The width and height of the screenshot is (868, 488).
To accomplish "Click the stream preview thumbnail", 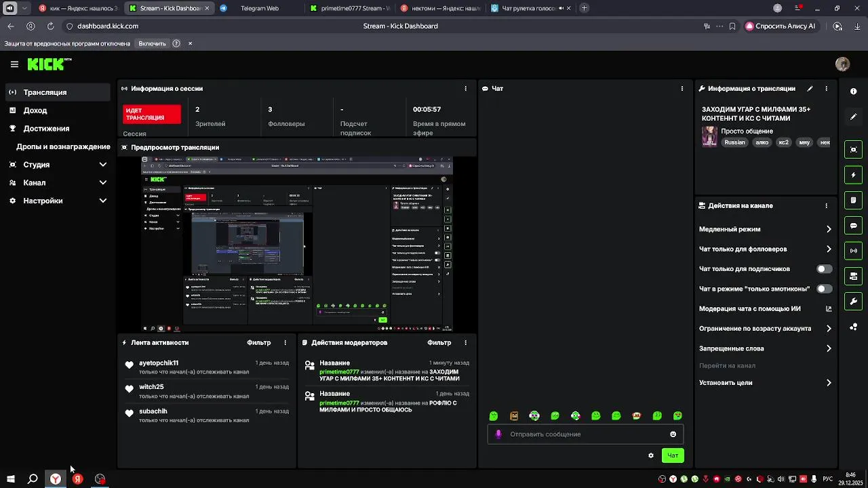I will (297, 244).
